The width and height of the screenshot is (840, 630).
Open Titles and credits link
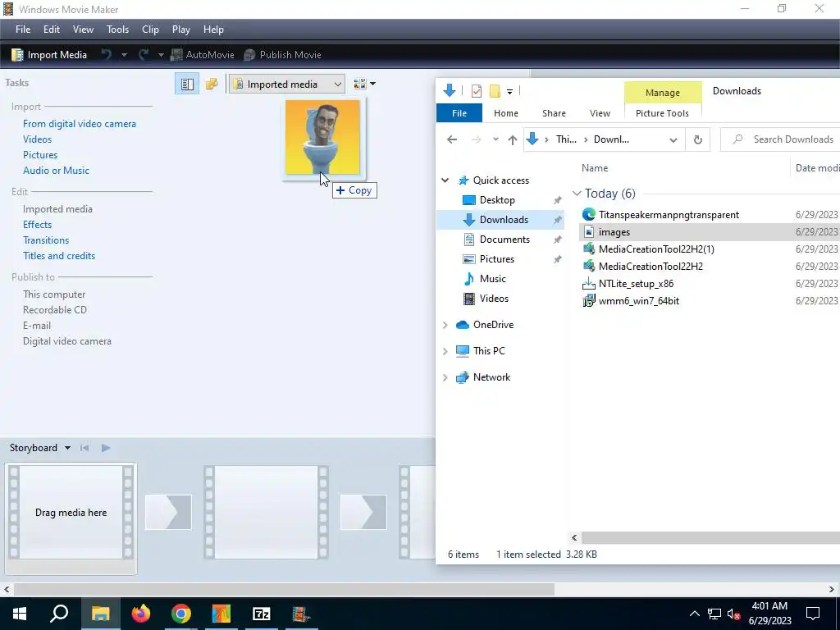(59, 256)
